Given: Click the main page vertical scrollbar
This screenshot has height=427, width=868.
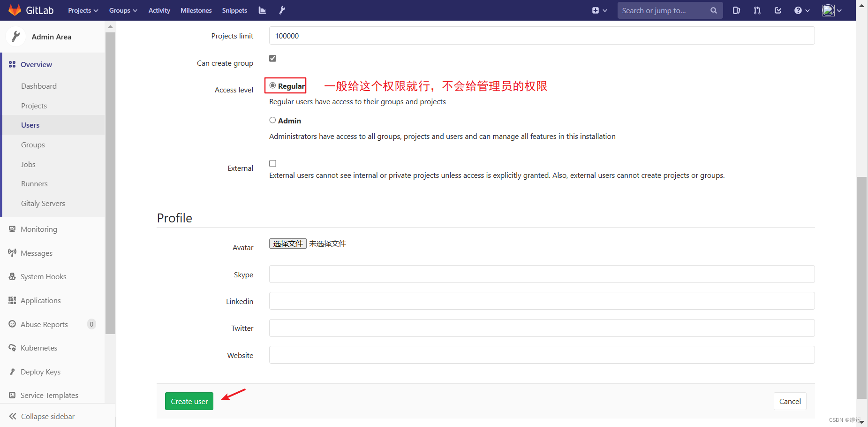Looking at the screenshot, I should tap(861, 287).
